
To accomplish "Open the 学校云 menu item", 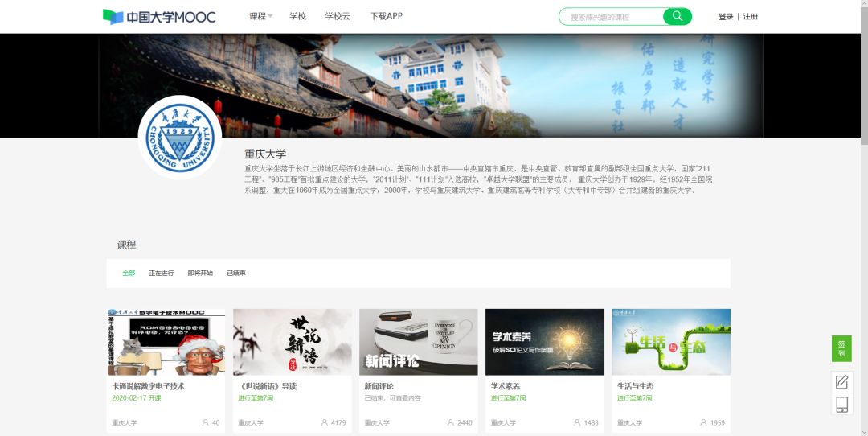I will click(x=338, y=16).
